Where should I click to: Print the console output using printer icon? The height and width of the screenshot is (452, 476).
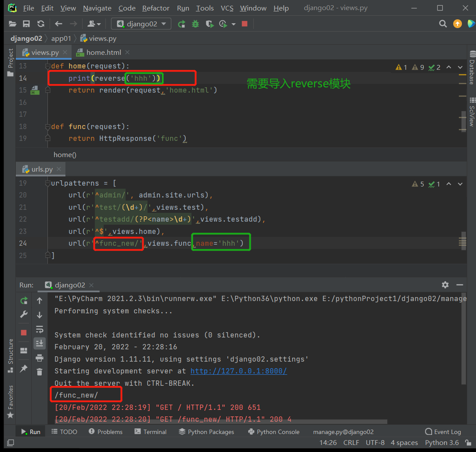(40, 358)
